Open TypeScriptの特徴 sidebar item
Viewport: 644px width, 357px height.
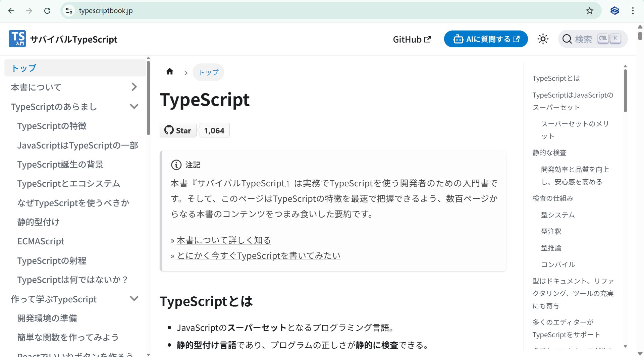click(52, 126)
